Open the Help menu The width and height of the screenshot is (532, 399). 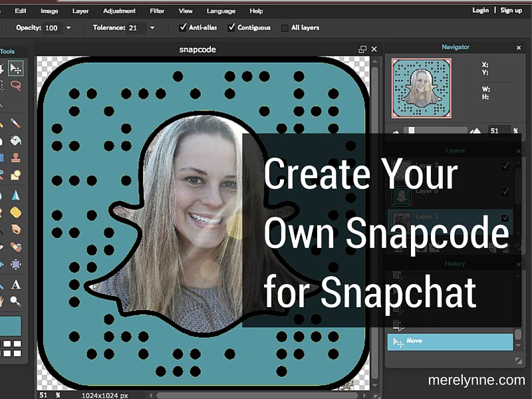pyautogui.click(x=257, y=11)
